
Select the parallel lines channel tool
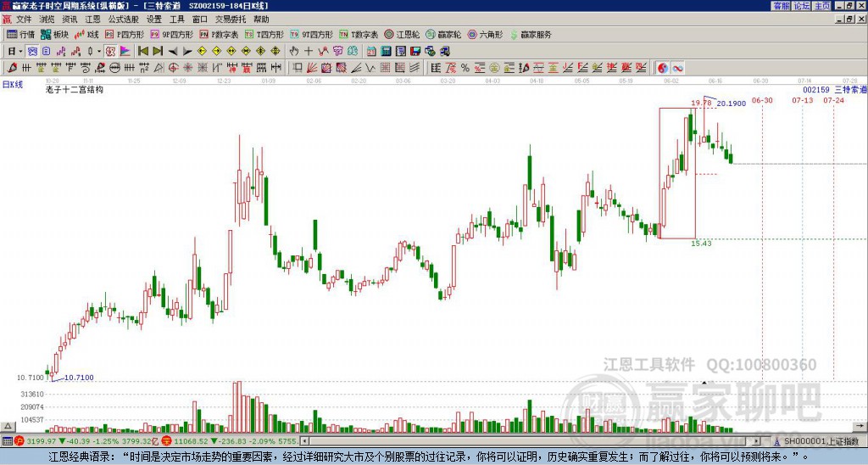coord(414,68)
